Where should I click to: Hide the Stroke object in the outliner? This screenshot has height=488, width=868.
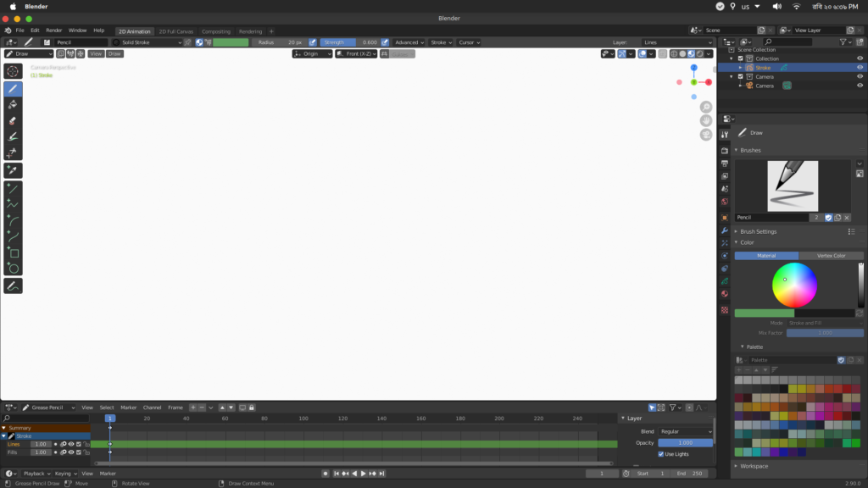point(860,68)
